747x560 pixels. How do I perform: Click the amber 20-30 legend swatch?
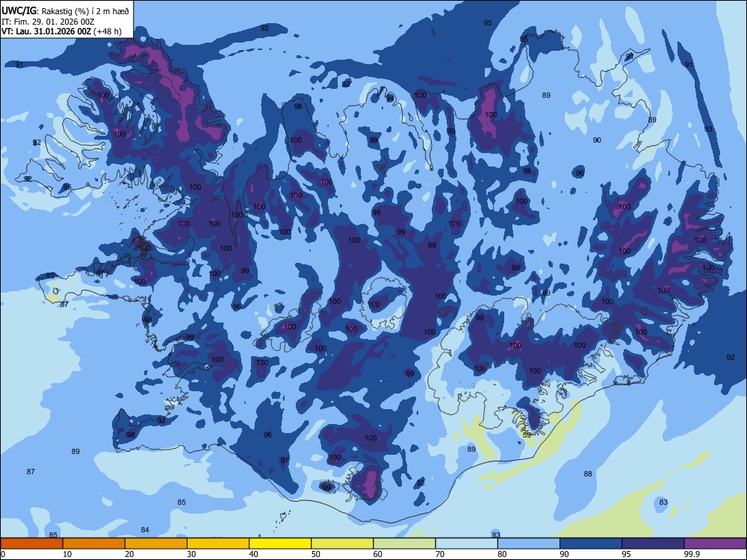point(156,544)
